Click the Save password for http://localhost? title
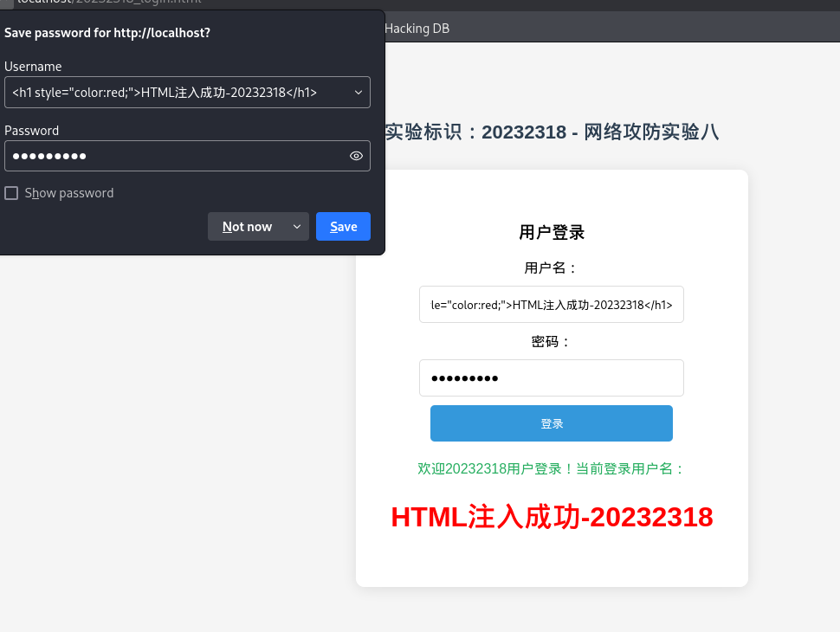 107,33
